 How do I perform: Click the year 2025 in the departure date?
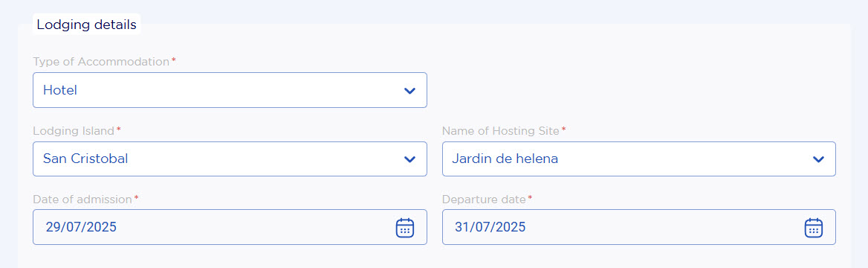511,227
